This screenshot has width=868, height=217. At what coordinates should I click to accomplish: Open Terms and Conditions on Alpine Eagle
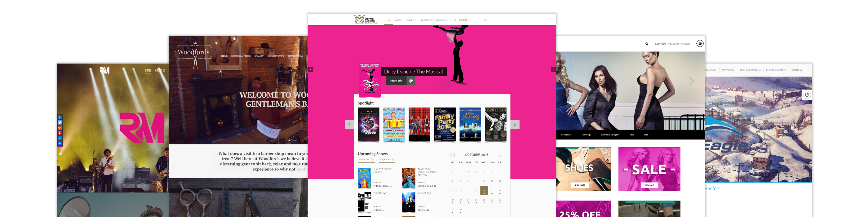750,70
